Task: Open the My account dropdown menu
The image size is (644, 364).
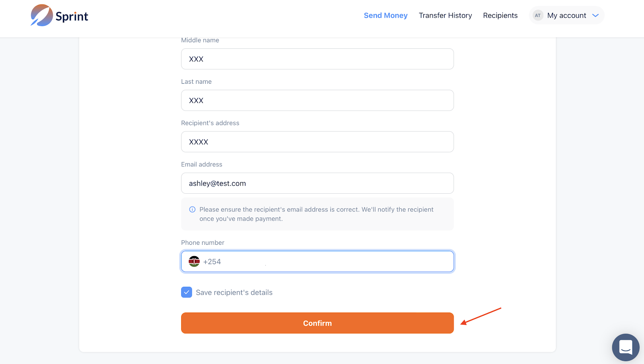Action: [566, 15]
